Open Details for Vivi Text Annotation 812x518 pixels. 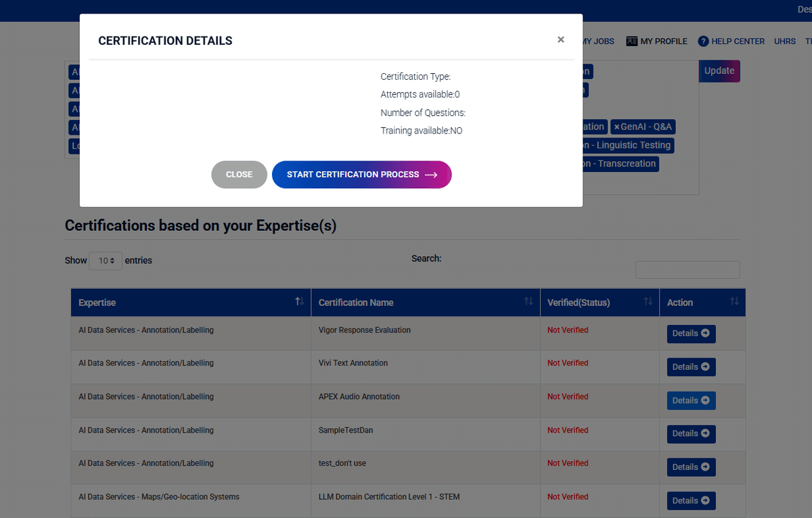pyautogui.click(x=691, y=367)
